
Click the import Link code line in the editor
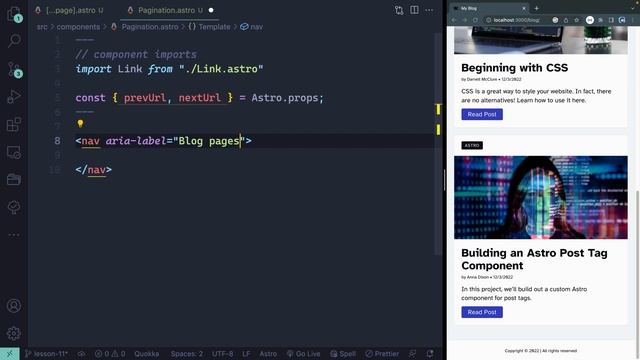(169, 69)
